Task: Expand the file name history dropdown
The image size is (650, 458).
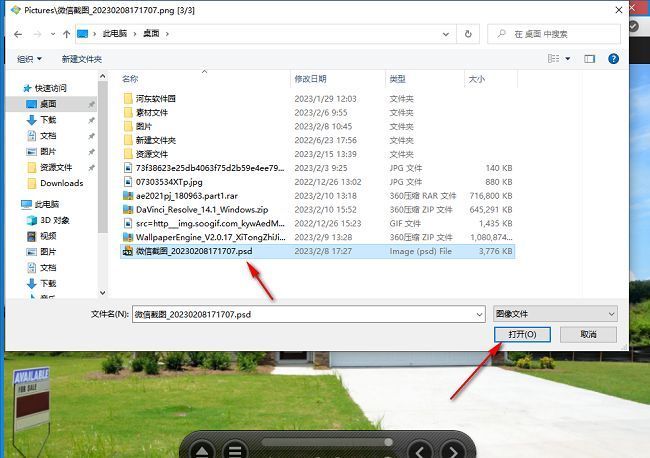Action: tap(479, 314)
